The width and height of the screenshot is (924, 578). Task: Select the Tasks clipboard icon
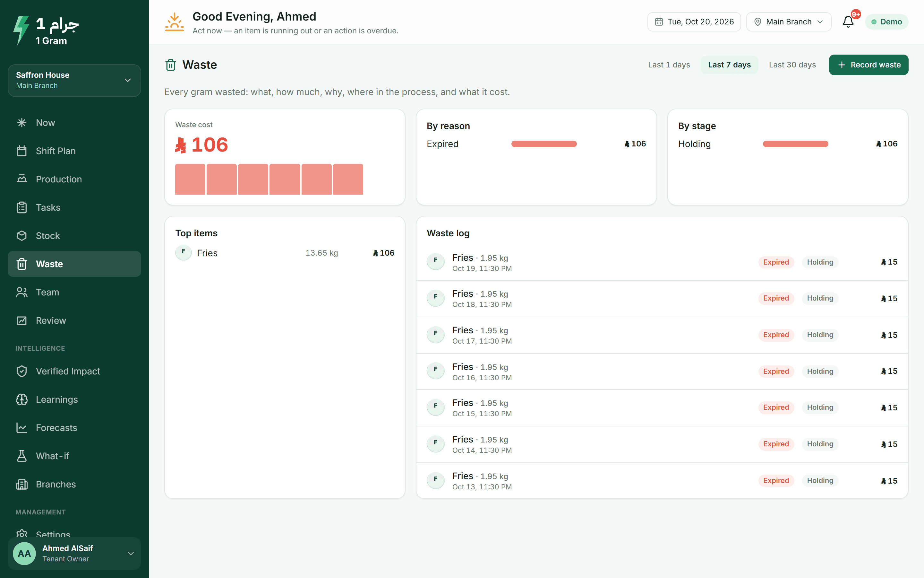click(x=22, y=207)
